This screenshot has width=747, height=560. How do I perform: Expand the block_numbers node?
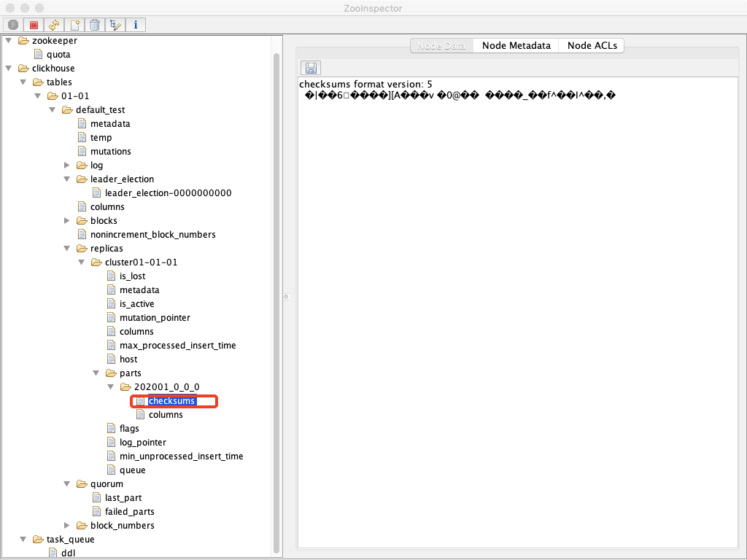[x=66, y=525]
